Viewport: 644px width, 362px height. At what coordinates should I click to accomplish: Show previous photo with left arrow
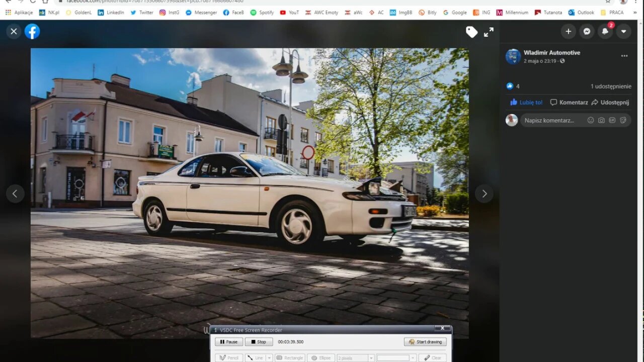click(15, 194)
